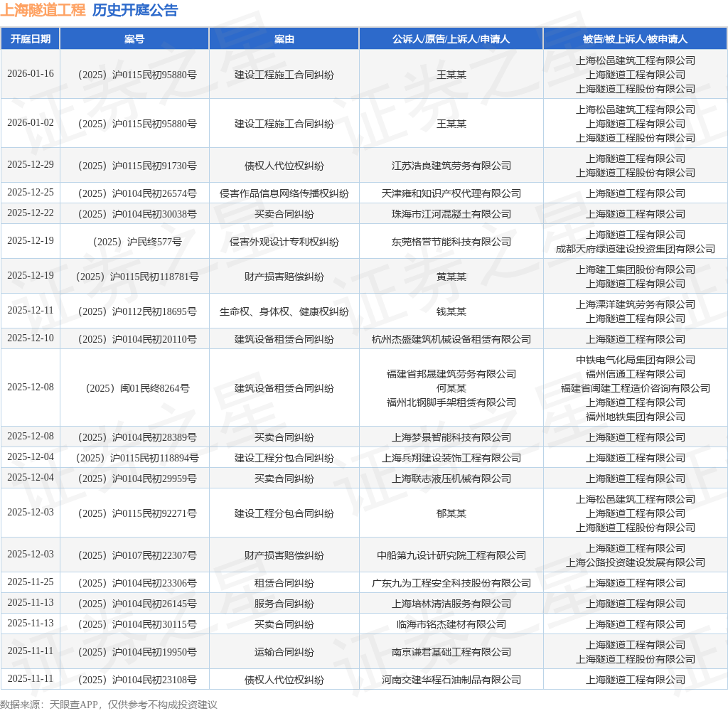Viewport: 728px width, 711px height.
Task: Select case number 沪0104民初20110号
Action: pyautogui.click(x=137, y=339)
